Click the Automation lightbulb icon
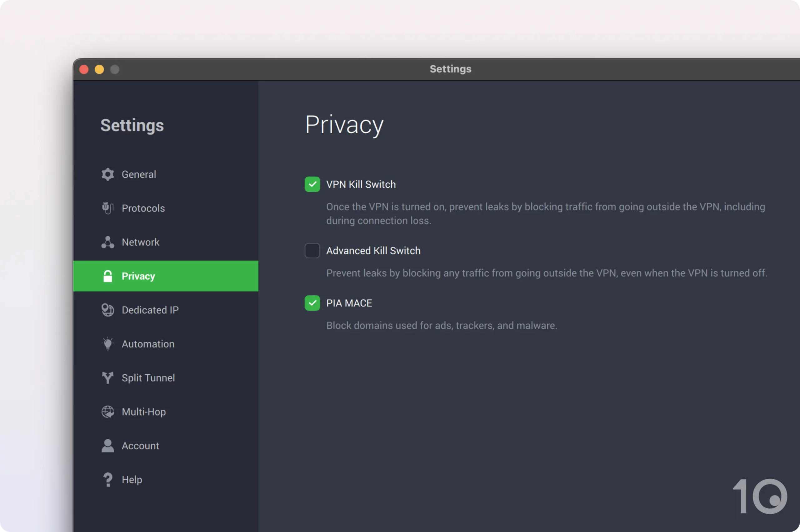800x532 pixels. click(107, 344)
